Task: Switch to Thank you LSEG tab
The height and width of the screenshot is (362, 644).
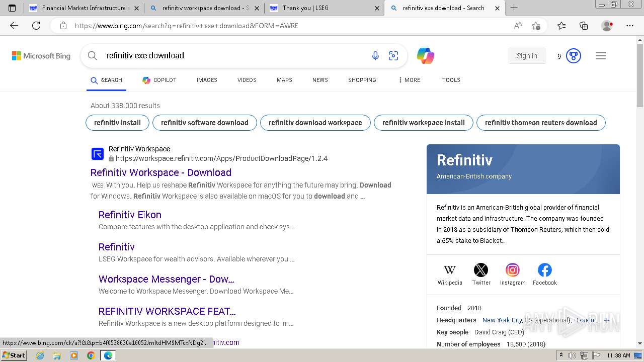Action: coord(325,8)
